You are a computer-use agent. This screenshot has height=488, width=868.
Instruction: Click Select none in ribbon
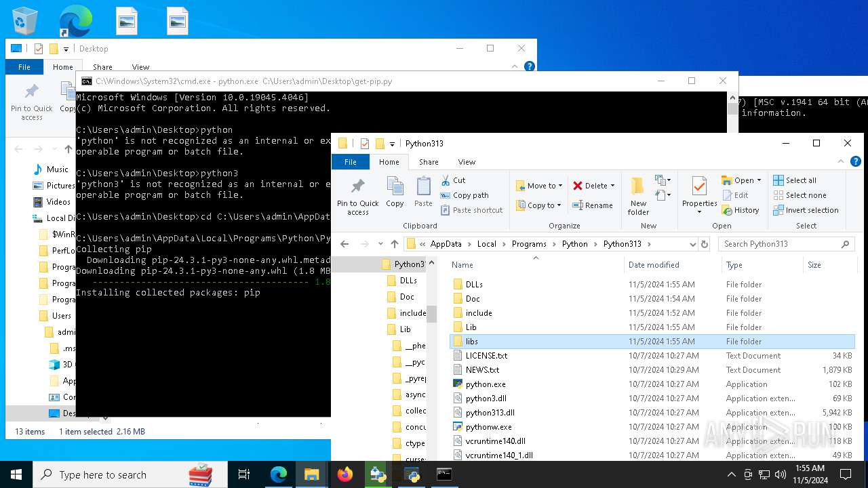[x=800, y=195]
